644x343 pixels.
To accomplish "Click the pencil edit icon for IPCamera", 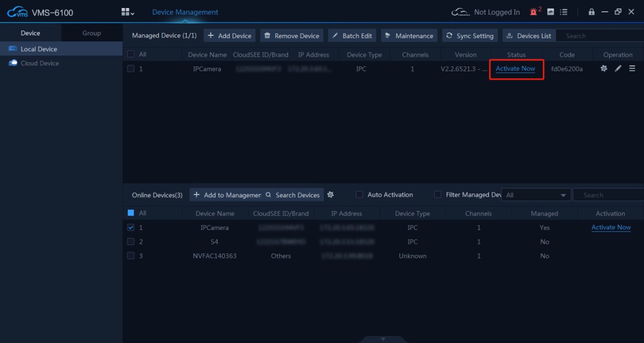I will [x=618, y=69].
